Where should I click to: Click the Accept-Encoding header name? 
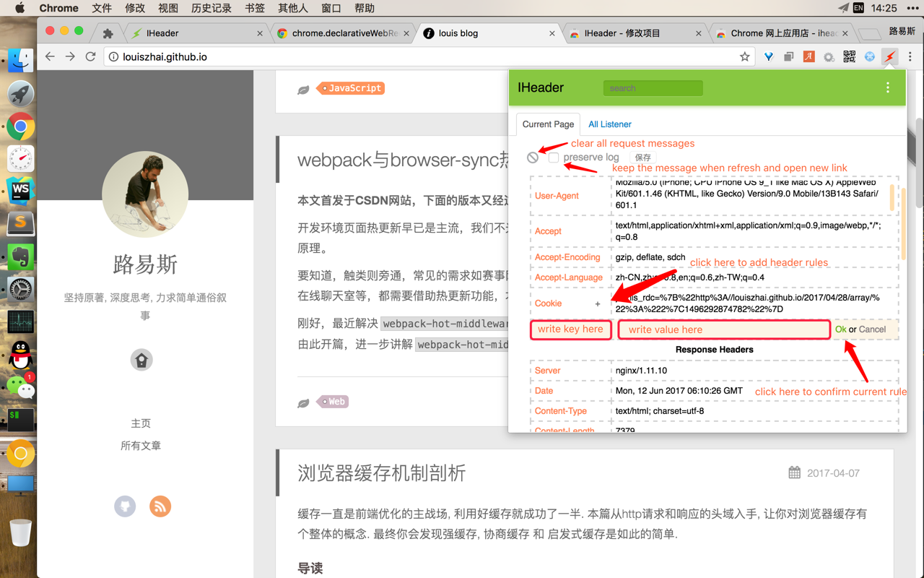[x=567, y=257]
